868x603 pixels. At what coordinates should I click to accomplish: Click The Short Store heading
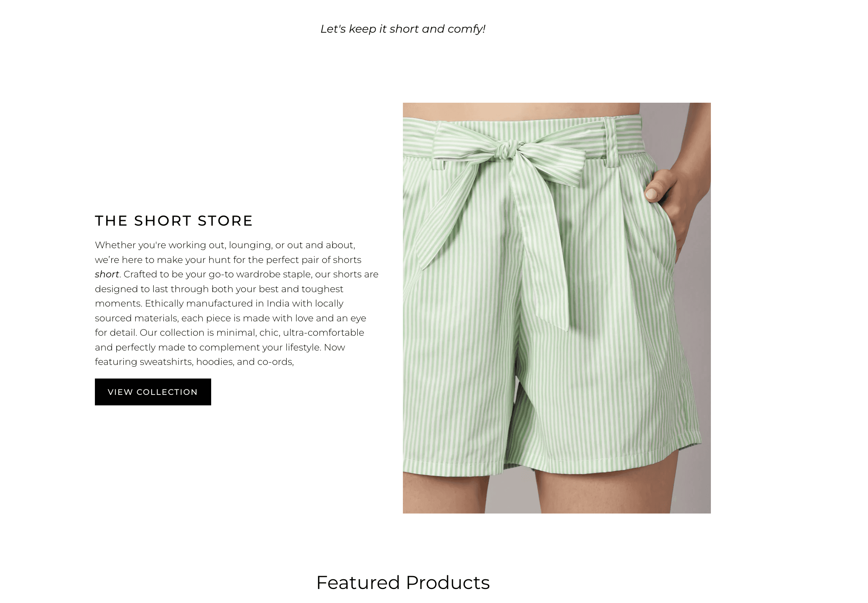(x=174, y=221)
